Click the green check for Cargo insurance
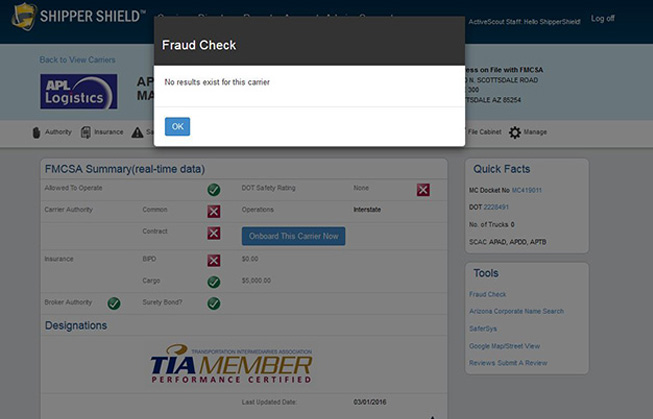This screenshot has height=419, width=653. pyautogui.click(x=214, y=282)
